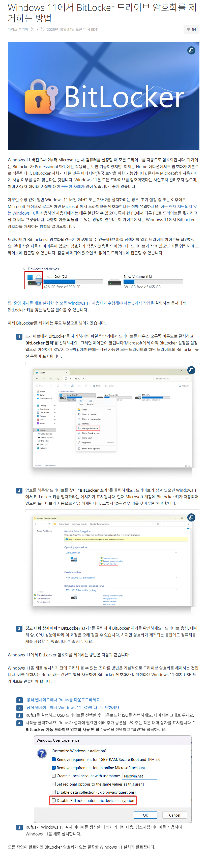207x868 pixels.
Task: Open link '공식 웹사이트에서 Rufus를 다운로드하세요'
Action: click(x=63, y=700)
